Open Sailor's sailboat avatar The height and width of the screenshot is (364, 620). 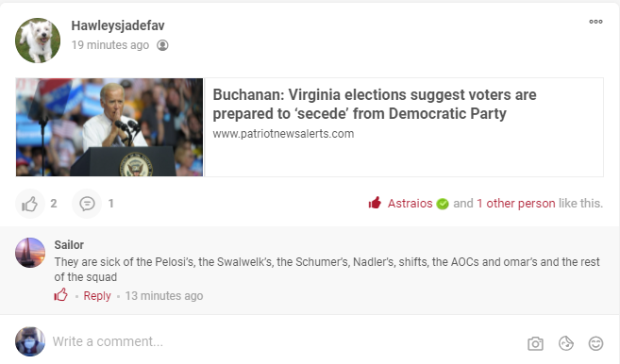(x=30, y=253)
